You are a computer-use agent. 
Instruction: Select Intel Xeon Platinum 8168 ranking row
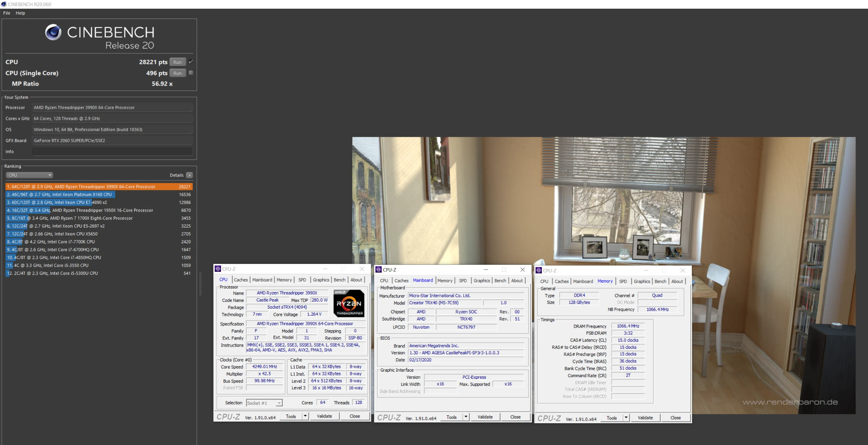point(99,194)
